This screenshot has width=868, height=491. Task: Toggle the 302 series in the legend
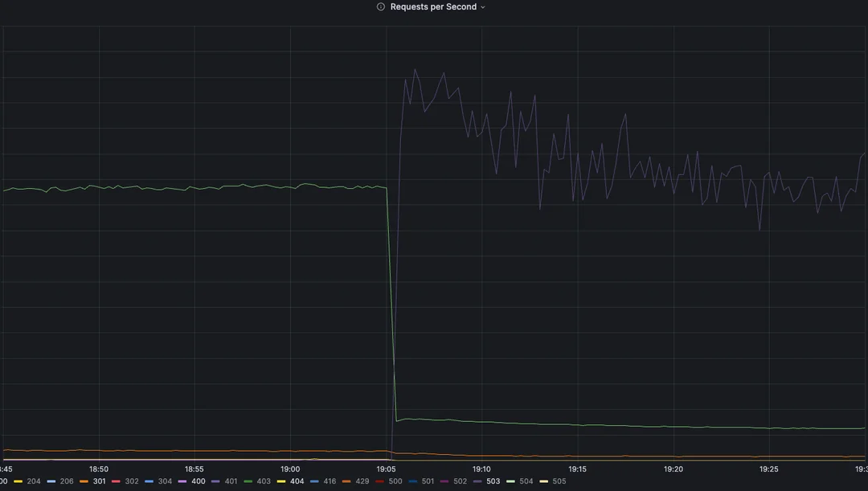click(132, 481)
